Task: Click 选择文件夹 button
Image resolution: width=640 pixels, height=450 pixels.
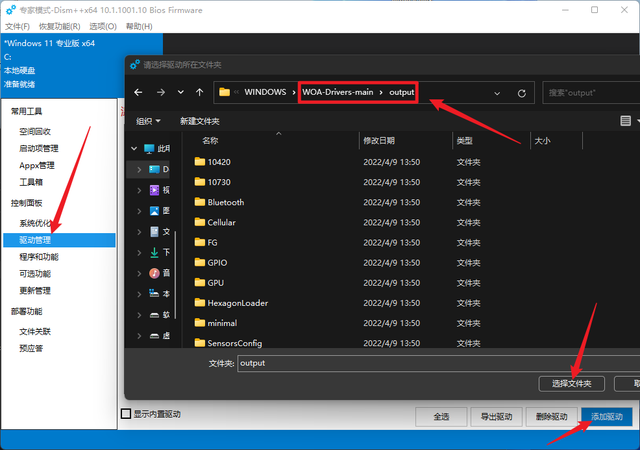Action: point(571,383)
